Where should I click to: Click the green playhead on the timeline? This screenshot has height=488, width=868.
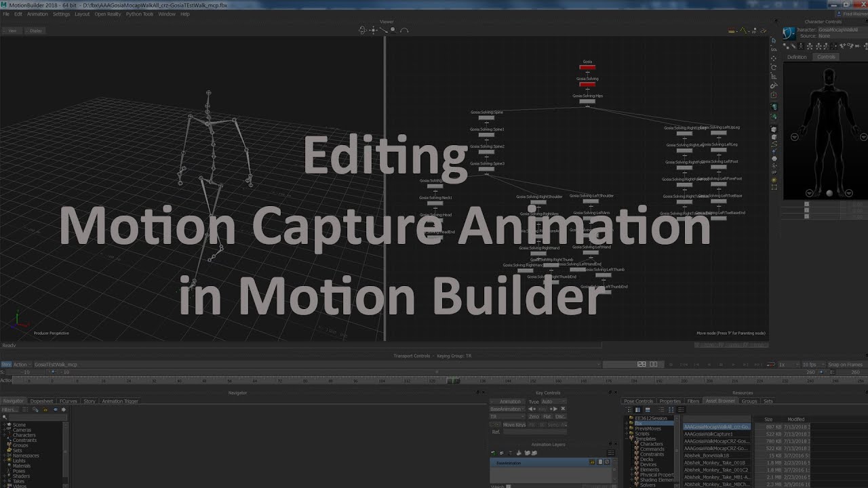453,380
